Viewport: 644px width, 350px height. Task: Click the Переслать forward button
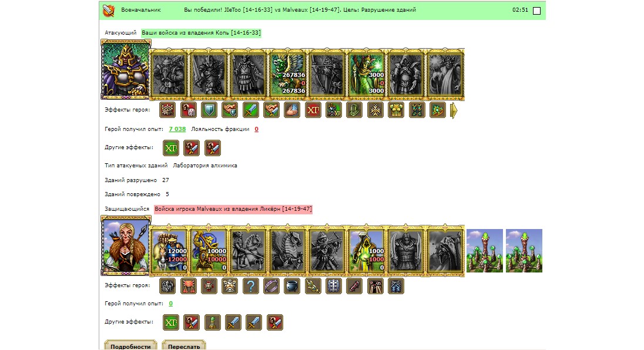(x=184, y=345)
